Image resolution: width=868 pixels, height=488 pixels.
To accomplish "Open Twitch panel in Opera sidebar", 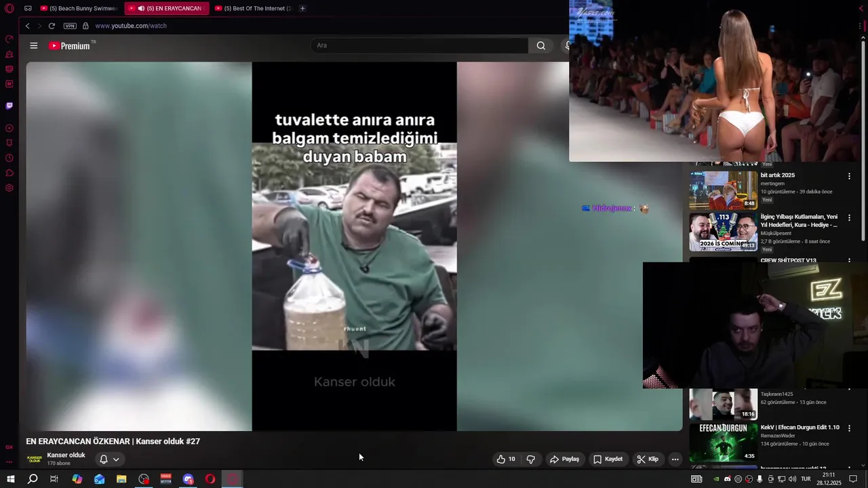I will pos(9,106).
